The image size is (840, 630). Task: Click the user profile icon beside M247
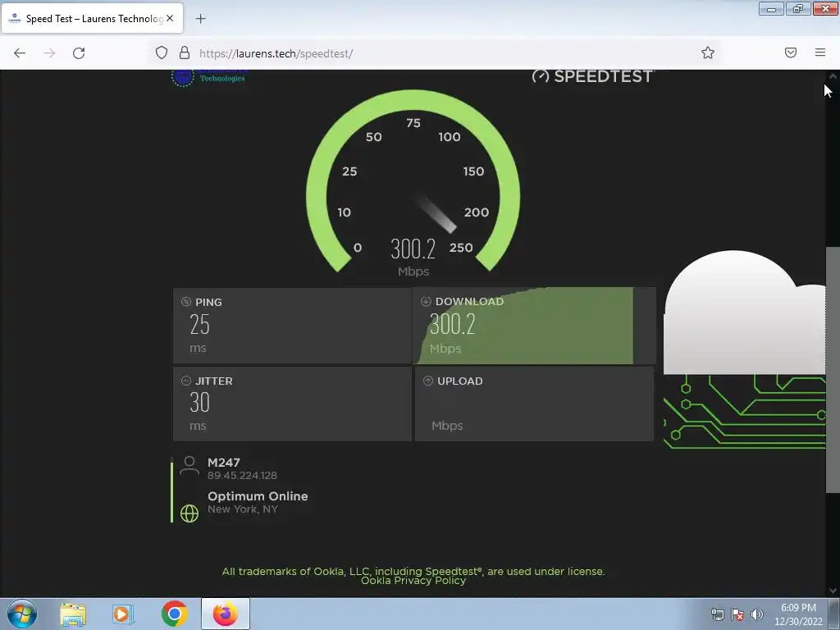189,465
